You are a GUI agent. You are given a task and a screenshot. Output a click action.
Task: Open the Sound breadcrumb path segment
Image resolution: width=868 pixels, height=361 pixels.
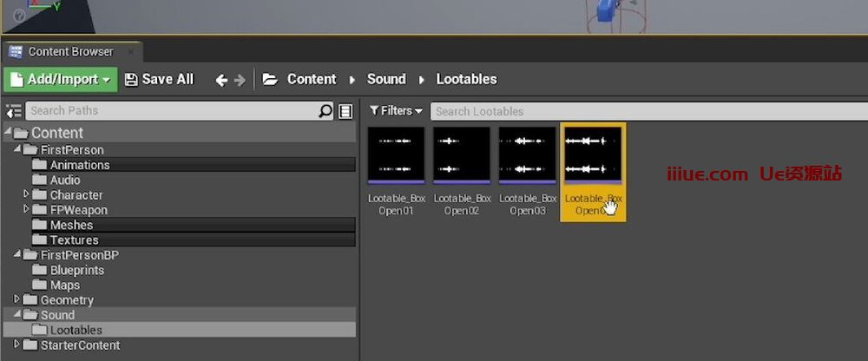point(386,79)
